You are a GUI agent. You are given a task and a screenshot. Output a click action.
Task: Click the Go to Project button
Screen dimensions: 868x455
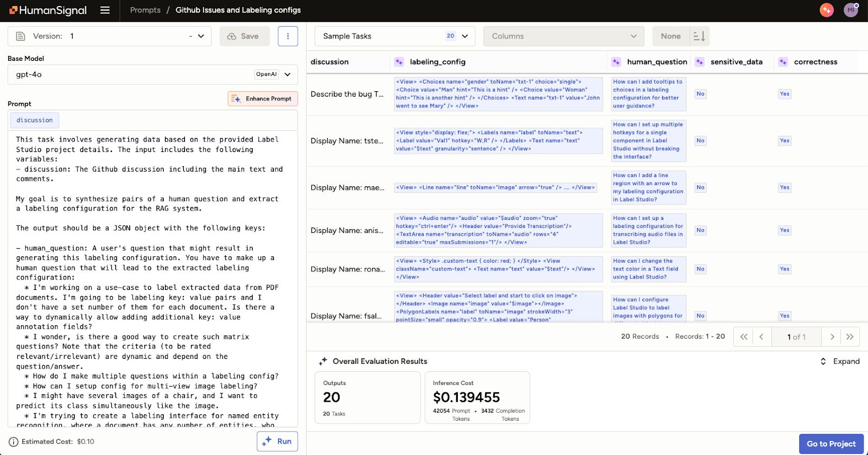point(831,444)
